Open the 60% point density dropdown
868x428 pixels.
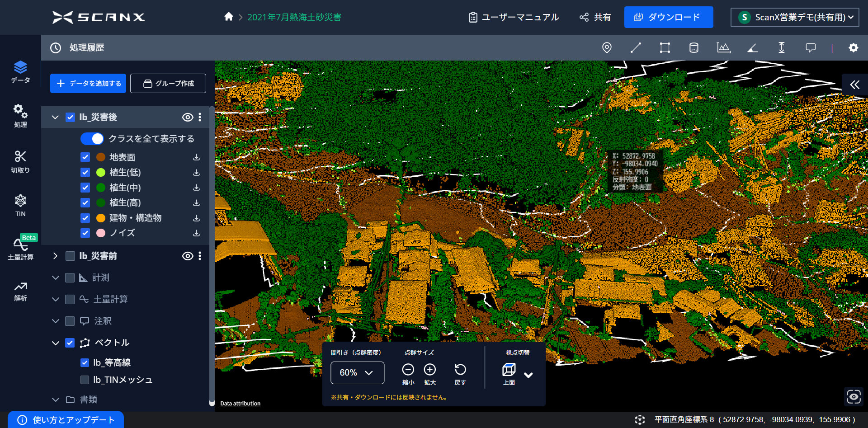pyautogui.click(x=357, y=372)
